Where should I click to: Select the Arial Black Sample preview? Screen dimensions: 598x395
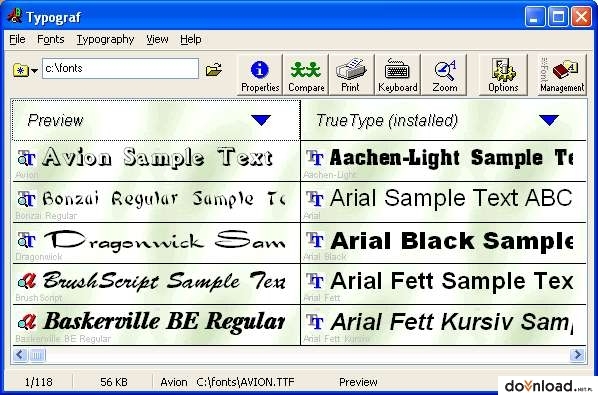click(452, 241)
